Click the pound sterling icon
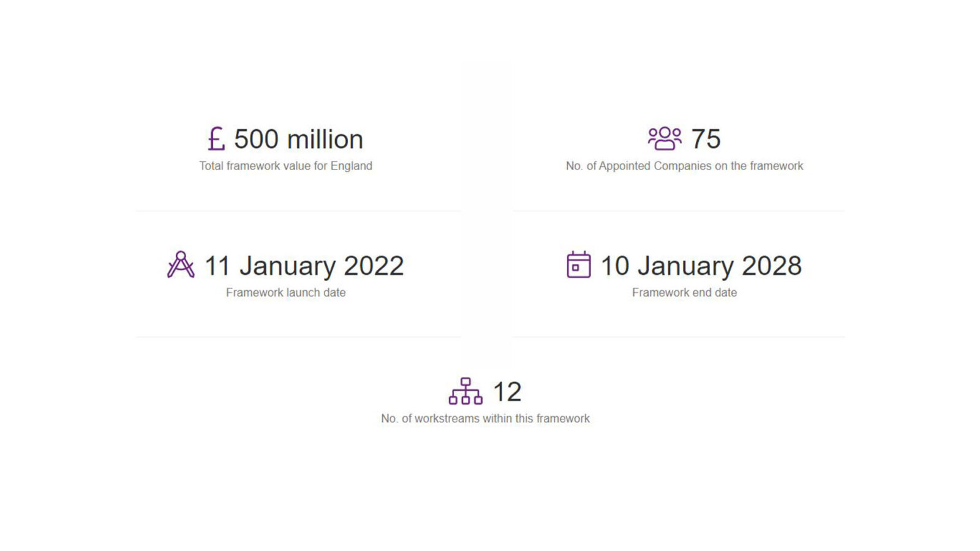Image resolution: width=980 pixels, height=551 pixels. pyautogui.click(x=216, y=139)
